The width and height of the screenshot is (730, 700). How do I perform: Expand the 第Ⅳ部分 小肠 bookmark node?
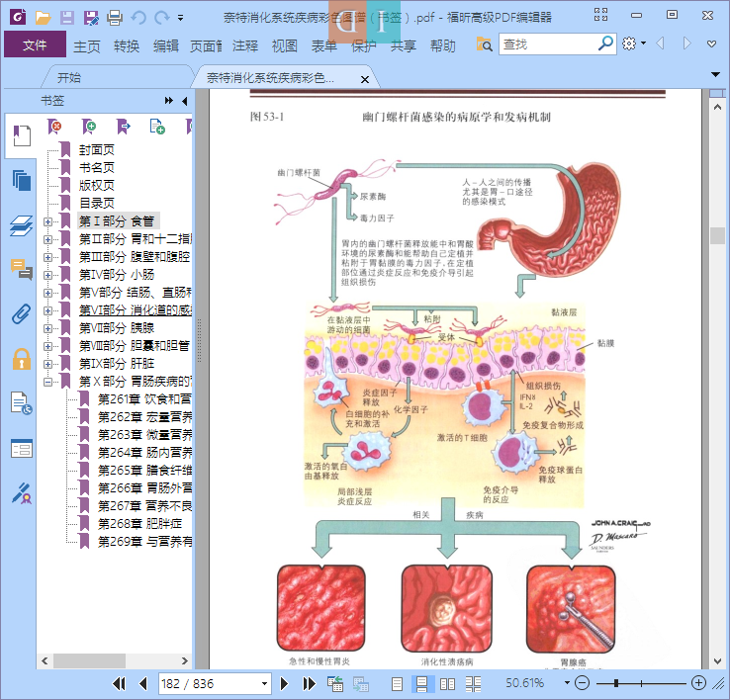tap(47, 275)
